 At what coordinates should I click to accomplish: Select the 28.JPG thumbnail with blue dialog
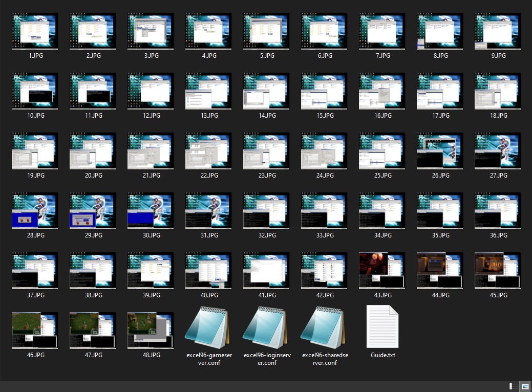[x=35, y=211]
